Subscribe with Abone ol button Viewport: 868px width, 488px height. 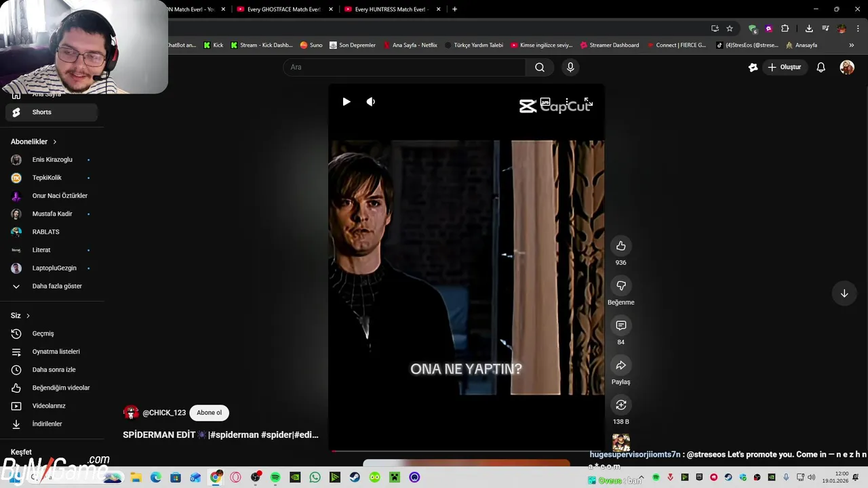pos(209,413)
